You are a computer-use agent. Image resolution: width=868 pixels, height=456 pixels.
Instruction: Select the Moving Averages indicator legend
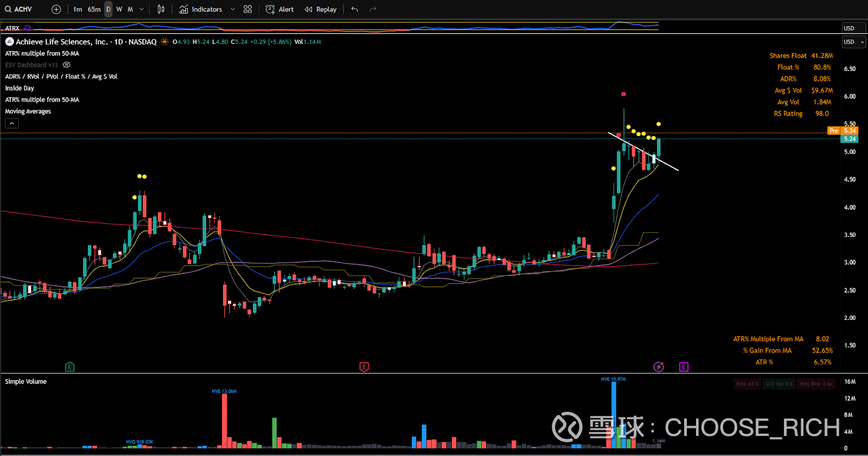click(x=28, y=111)
